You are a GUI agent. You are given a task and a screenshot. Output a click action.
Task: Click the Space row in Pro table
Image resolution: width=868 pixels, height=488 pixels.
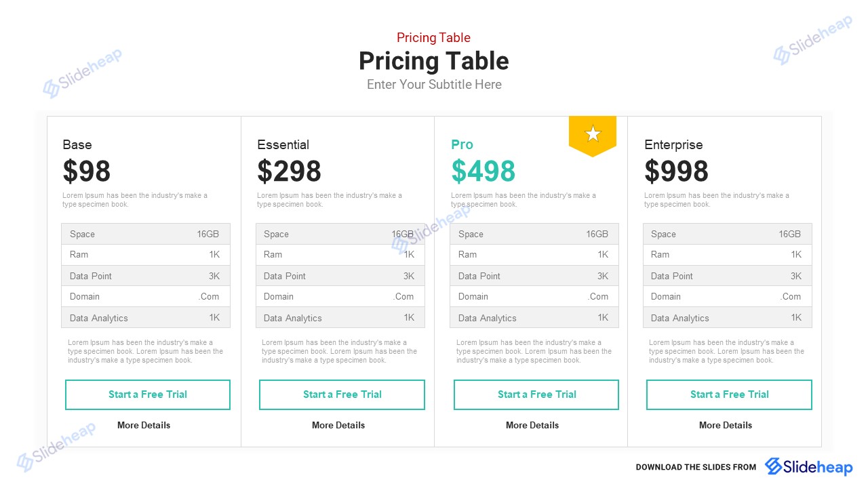pos(534,234)
